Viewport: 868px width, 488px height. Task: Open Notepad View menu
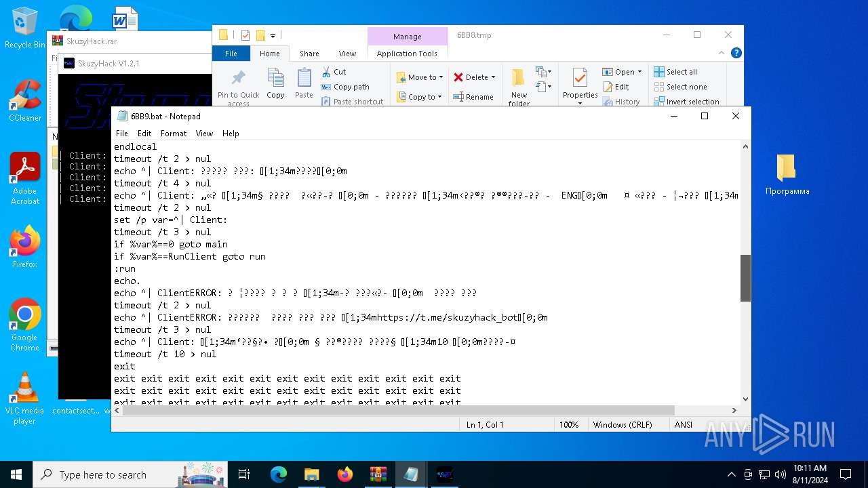(x=204, y=134)
